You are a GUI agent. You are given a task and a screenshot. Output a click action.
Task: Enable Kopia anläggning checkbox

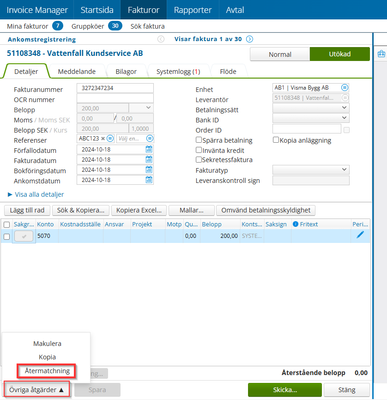coord(276,140)
